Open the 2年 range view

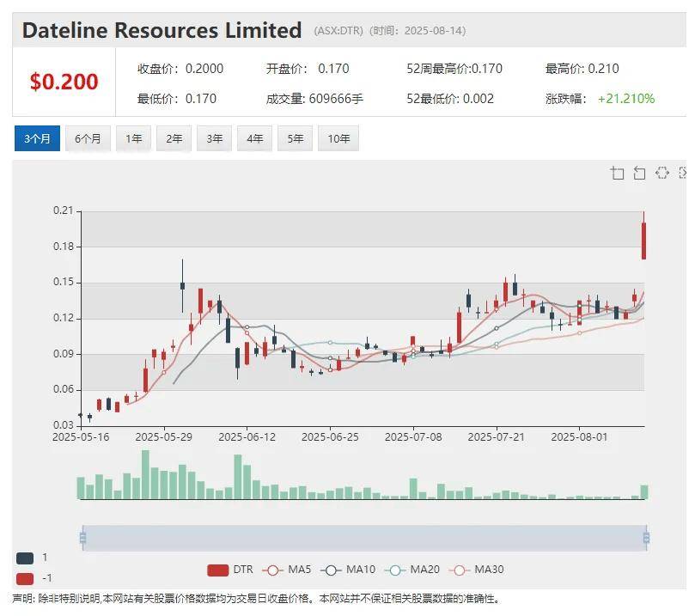coord(174,138)
